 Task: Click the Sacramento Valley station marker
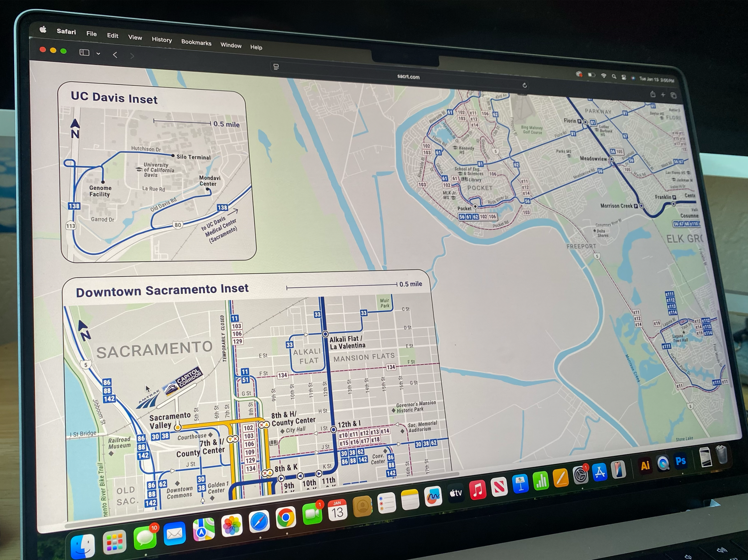click(x=178, y=428)
